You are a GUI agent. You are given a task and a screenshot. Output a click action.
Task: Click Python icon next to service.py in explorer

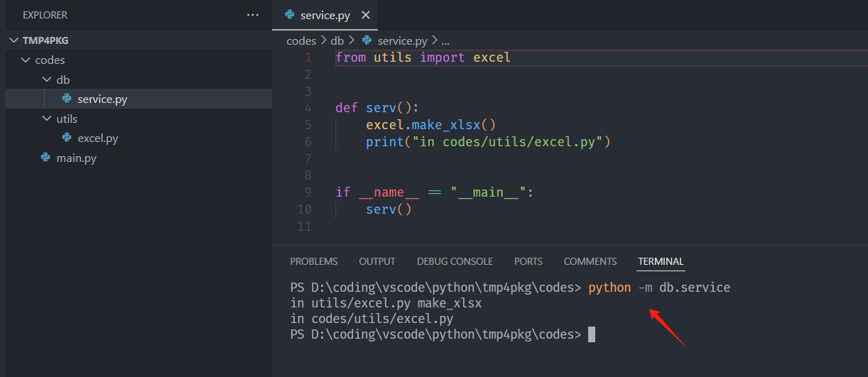tap(67, 99)
